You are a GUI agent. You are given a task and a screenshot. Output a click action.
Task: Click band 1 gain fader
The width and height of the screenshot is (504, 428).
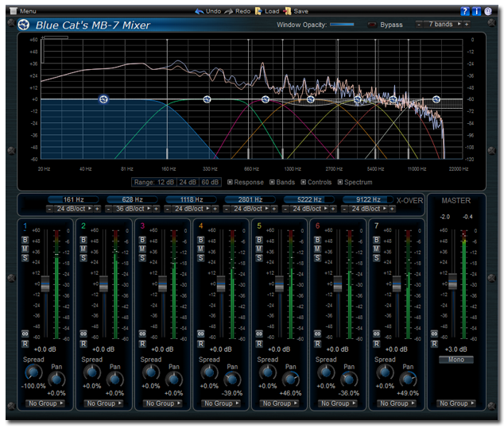click(x=45, y=283)
